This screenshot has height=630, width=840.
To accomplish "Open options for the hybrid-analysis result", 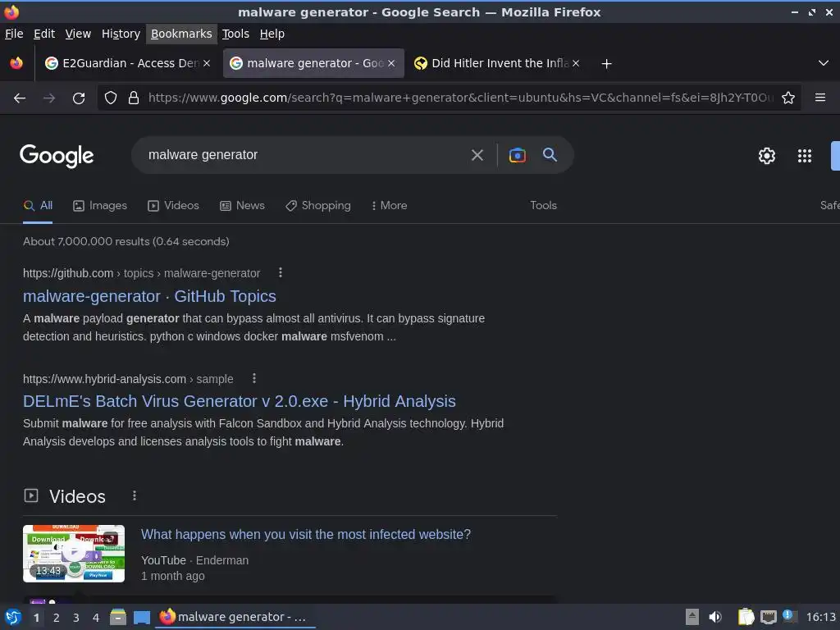I will (254, 379).
